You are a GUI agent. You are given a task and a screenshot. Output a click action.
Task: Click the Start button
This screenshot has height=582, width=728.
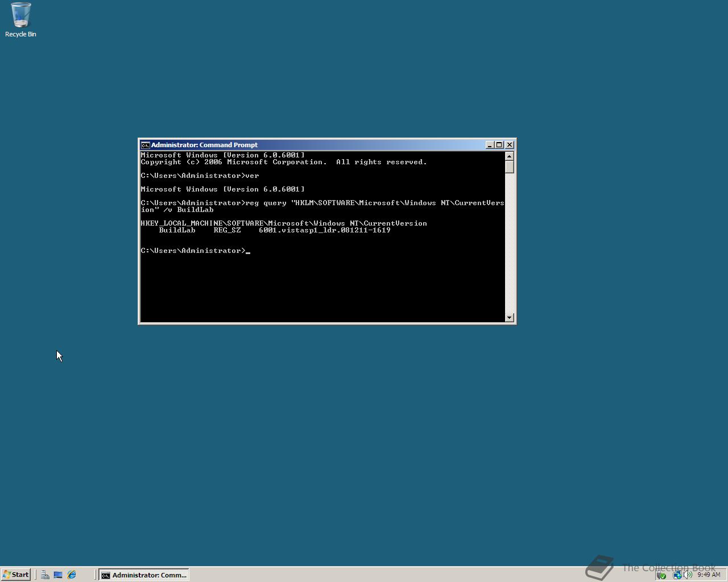16,575
